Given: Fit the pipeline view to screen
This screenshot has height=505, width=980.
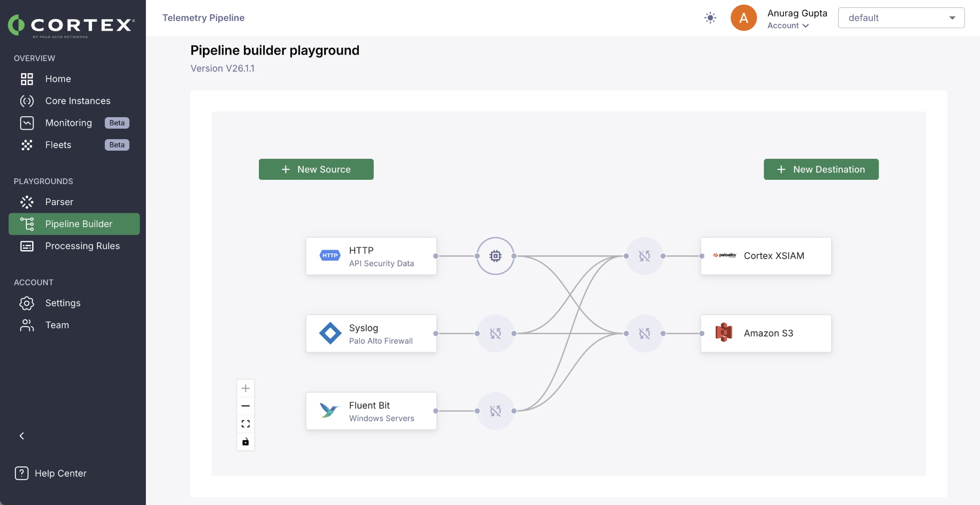Looking at the screenshot, I should (245, 424).
